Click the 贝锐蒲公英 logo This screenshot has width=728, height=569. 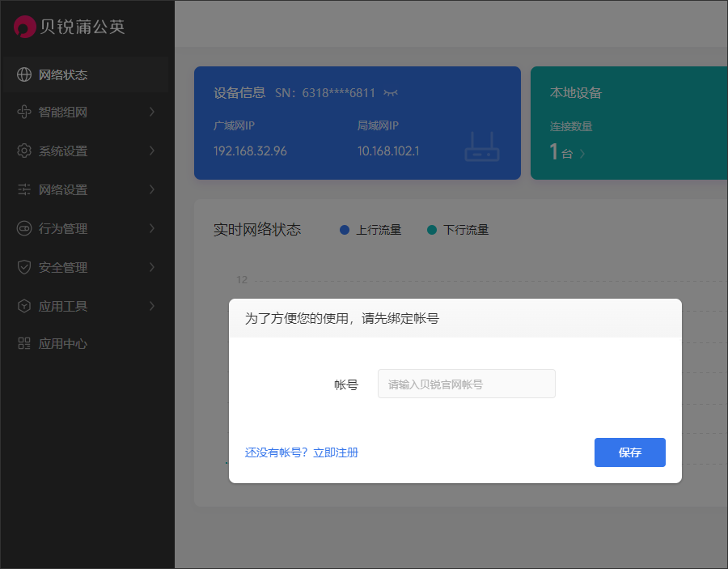point(70,27)
